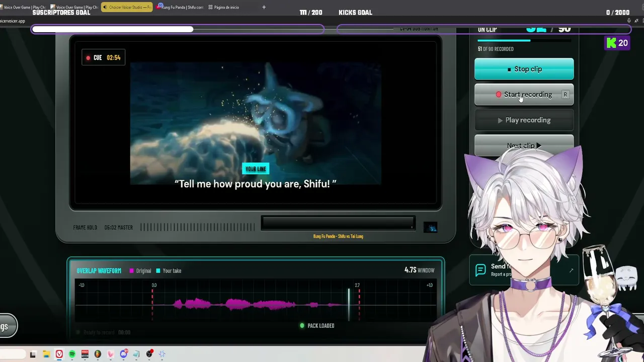Click the Kick logo badge showing 20
The image size is (644, 362).
[x=617, y=43]
